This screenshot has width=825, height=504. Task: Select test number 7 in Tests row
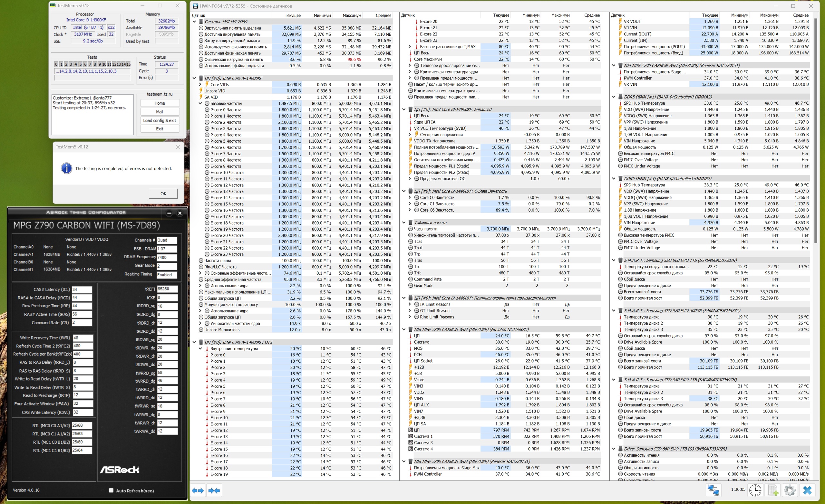90,64
